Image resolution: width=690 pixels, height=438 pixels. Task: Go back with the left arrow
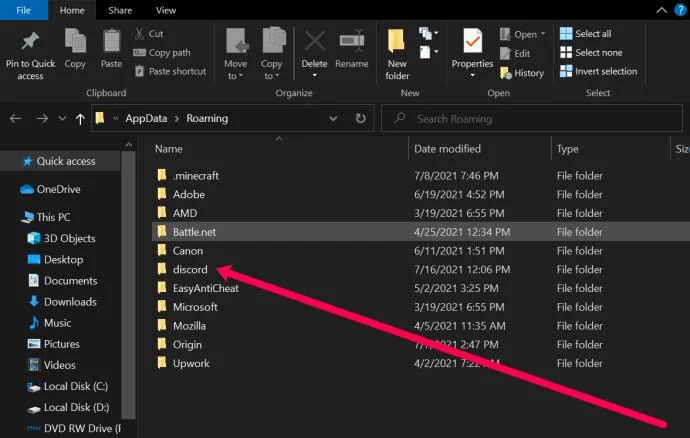click(x=16, y=118)
